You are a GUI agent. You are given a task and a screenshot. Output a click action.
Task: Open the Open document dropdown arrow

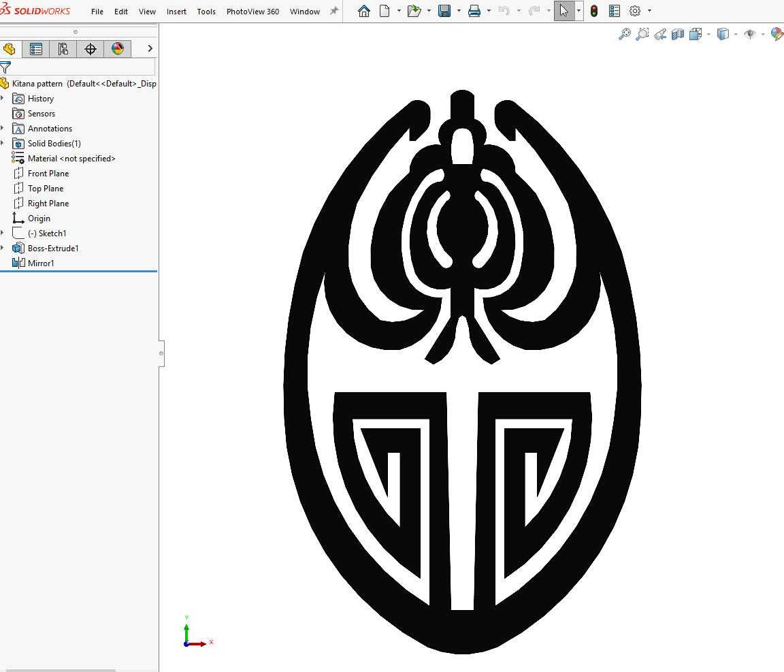point(429,11)
